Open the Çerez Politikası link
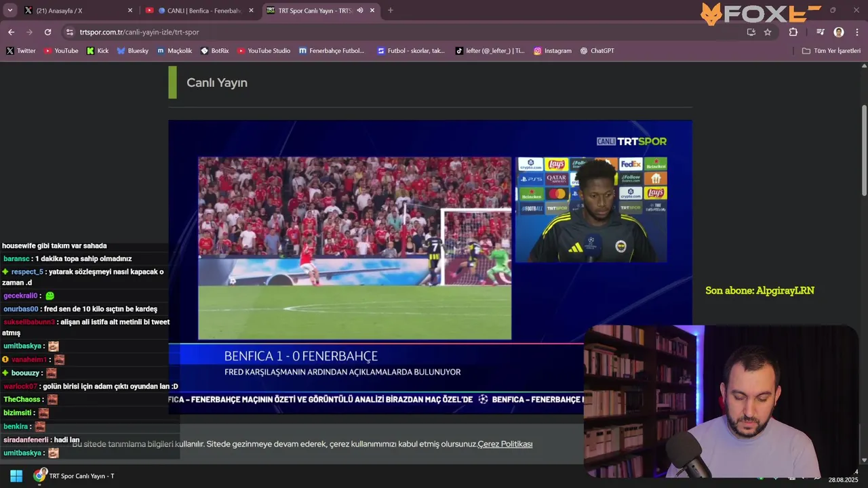The width and height of the screenshot is (868, 488). coord(505,444)
